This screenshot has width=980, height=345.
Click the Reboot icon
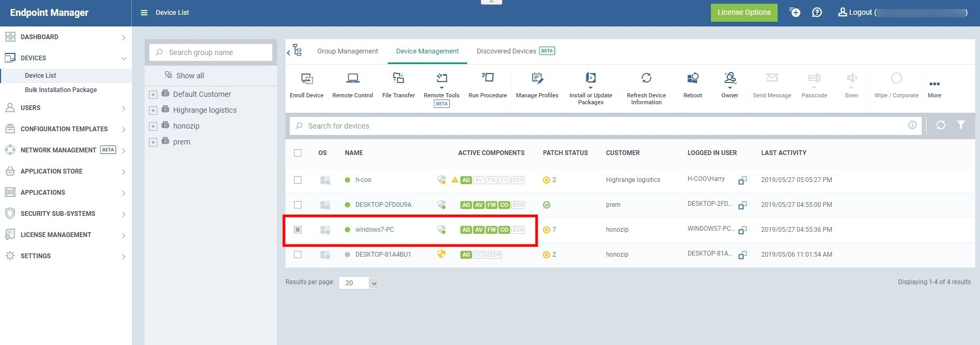(x=692, y=78)
